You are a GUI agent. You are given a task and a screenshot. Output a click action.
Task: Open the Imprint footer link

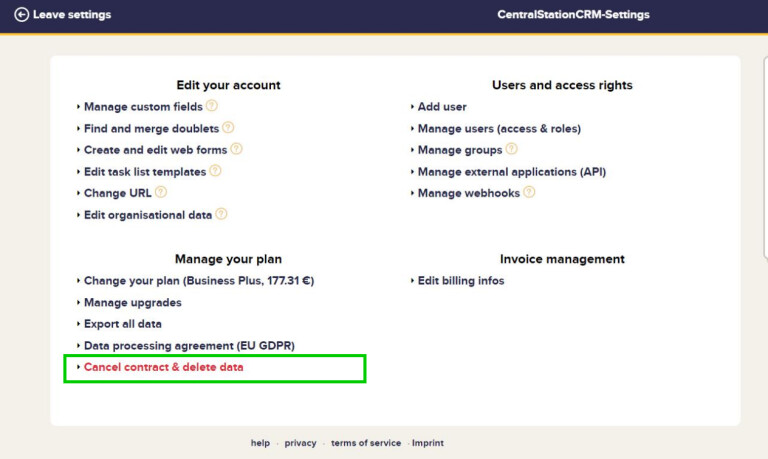(428, 443)
